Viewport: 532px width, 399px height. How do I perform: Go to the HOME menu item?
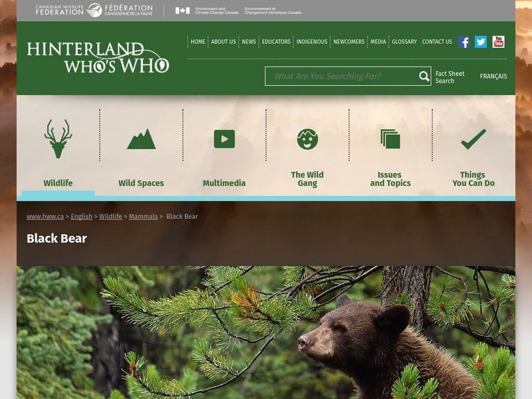click(198, 42)
